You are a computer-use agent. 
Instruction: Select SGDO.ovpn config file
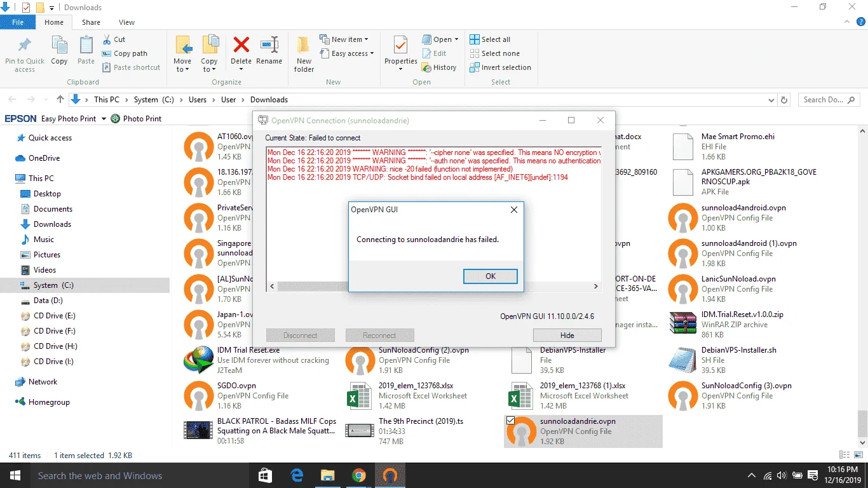point(261,396)
